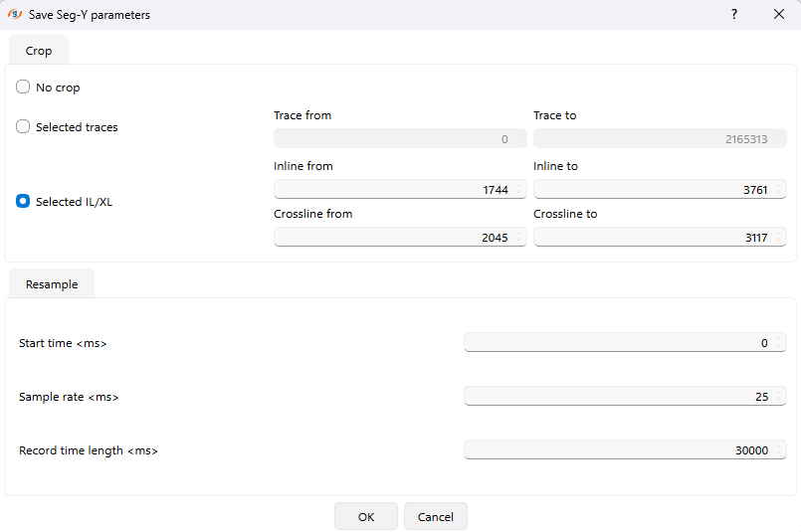Open the help question mark button
Screen dimensions: 801x532
734,14
